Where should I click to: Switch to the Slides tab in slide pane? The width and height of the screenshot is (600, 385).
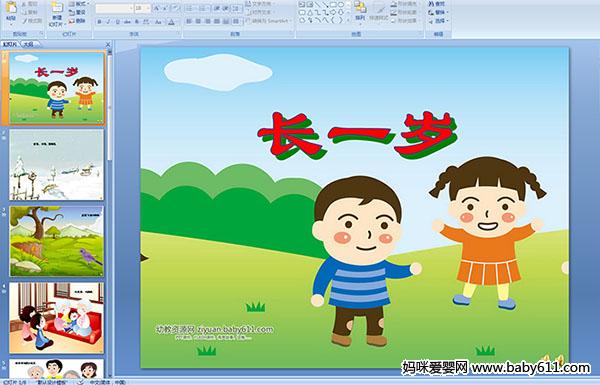tap(10, 44)
